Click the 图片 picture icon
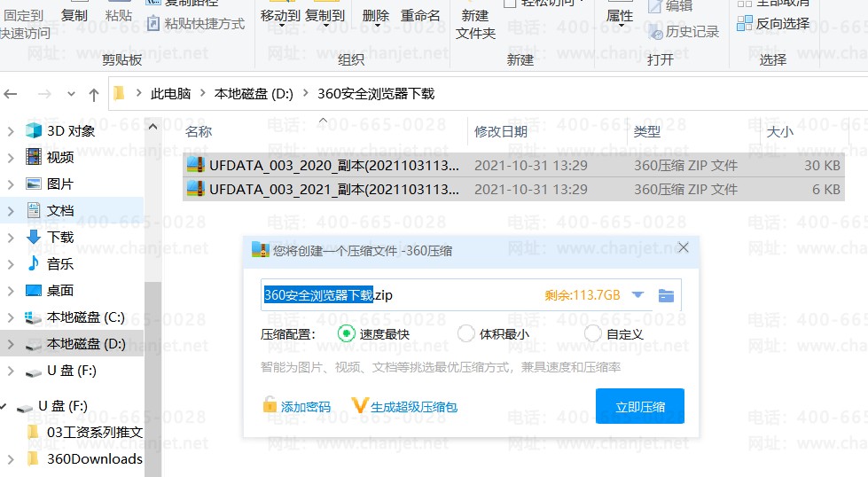The height and width of the screenshot is (477, 868). (x=33, y=184)
